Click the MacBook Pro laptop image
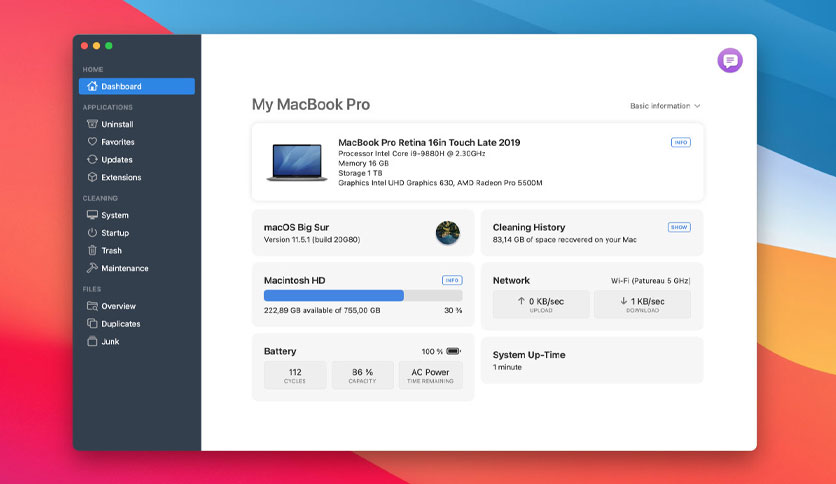 point(297,162)
